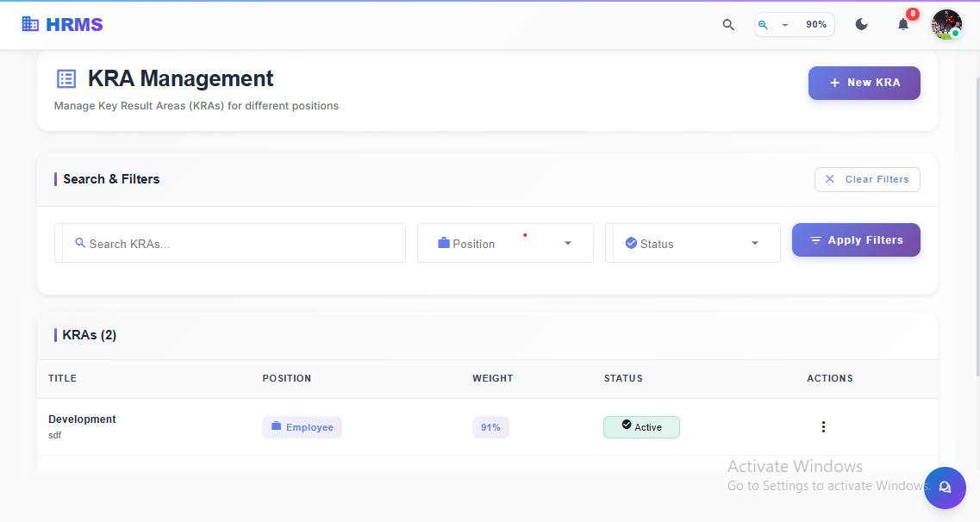
Task: Click the Active status badge
Action: pyautogui.click(x=641, y=427)
